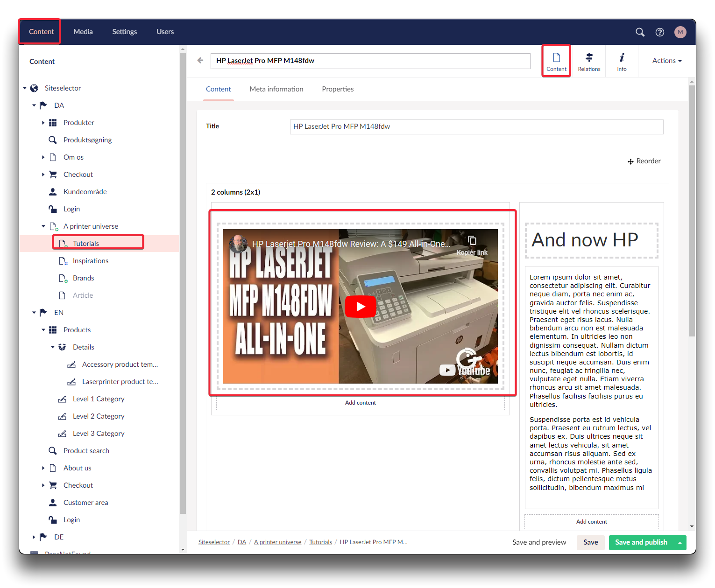Switch to the Meta information tab

(x=276, y=89)
